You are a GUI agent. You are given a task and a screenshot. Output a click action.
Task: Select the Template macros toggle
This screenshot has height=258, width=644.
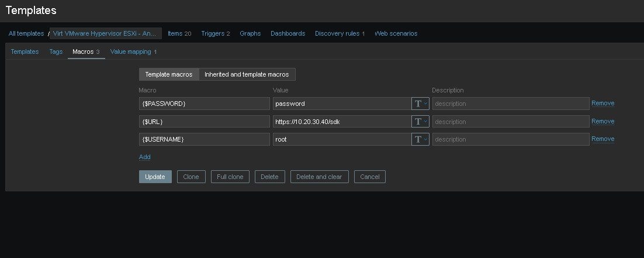coord(169,74)
